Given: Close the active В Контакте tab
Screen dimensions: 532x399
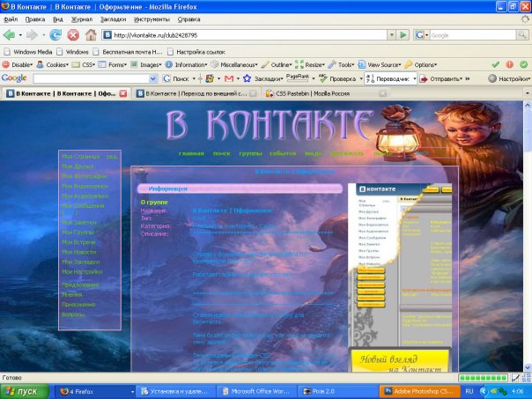Looking at the screenshot, I should (123, 93).
